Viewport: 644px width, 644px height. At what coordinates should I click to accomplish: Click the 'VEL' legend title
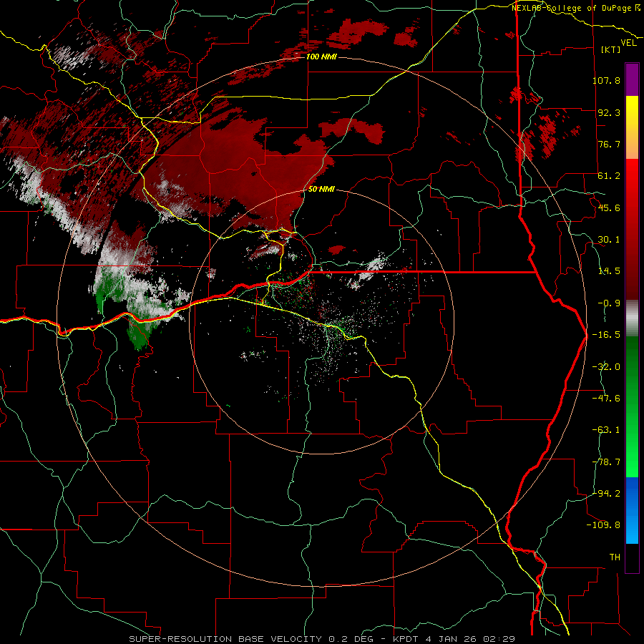tap(628, 42)
